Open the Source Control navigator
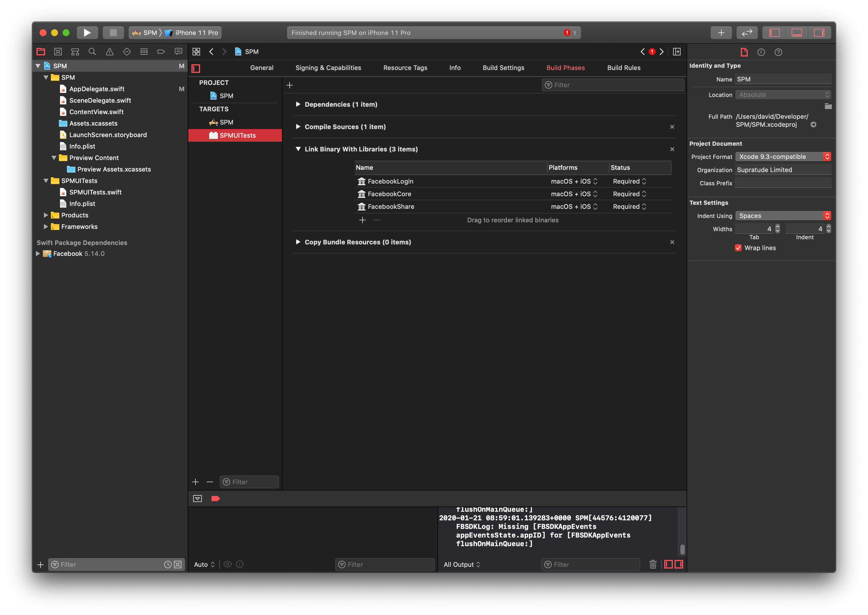 pyautogui.click(x=58, y=52)
